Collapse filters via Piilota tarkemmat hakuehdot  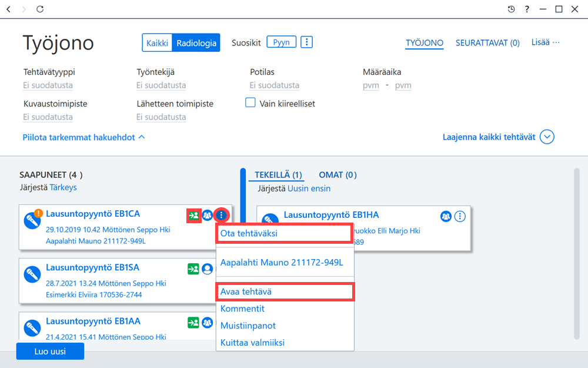tap(83, 137)
